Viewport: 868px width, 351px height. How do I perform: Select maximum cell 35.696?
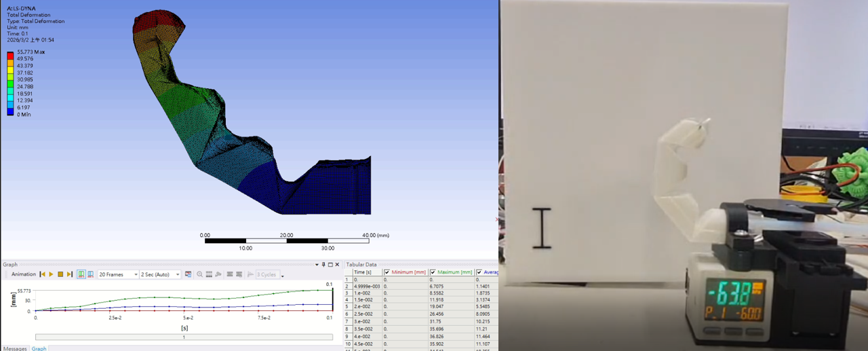click(x=451, y=329)
